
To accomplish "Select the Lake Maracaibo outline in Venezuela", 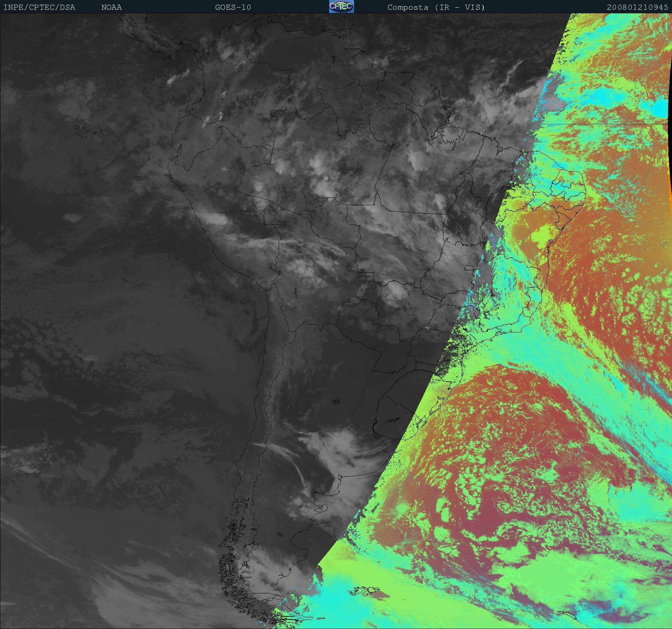I will pos(256,38).
